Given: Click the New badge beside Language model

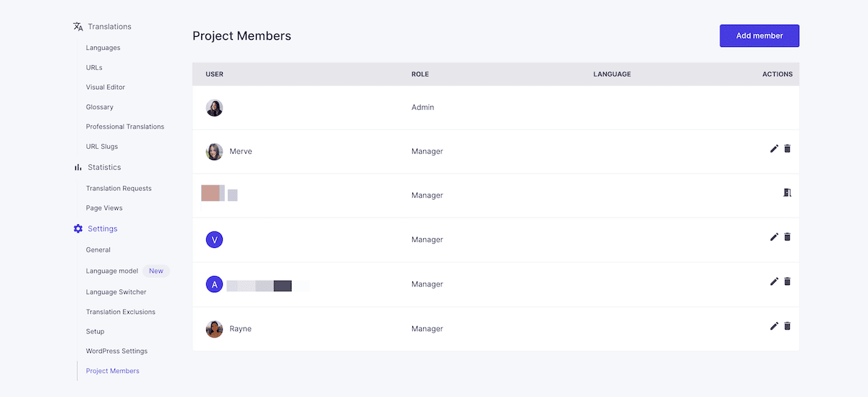Looking at the screenshot, I should click(156, 271).
